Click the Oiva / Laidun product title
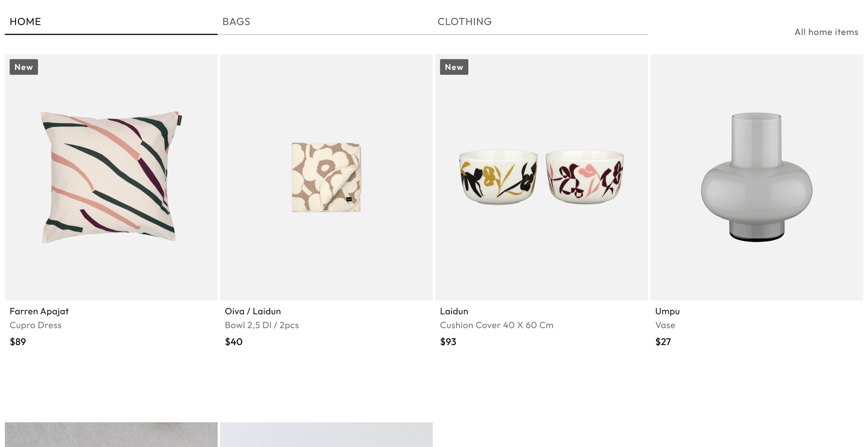This screenshot has height=447, width=868. coord(253,311)
